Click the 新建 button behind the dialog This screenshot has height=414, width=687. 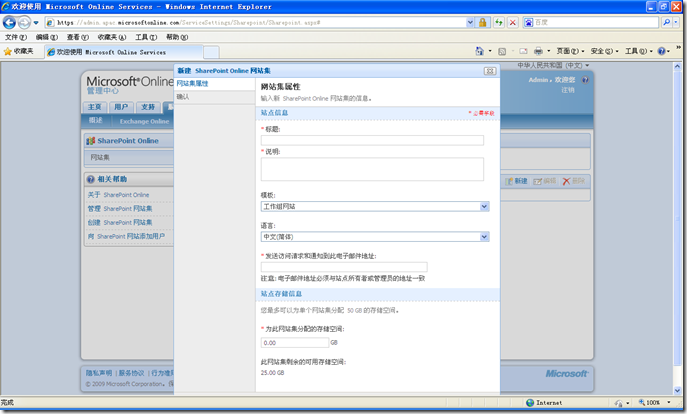coord(517,181)
